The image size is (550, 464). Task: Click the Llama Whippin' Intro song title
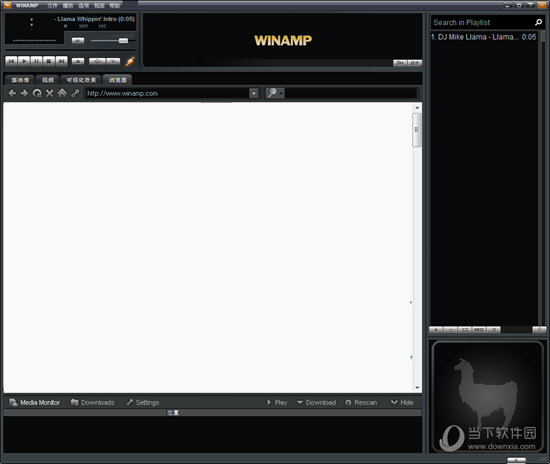pyautogui.click(x=94, y=19)
